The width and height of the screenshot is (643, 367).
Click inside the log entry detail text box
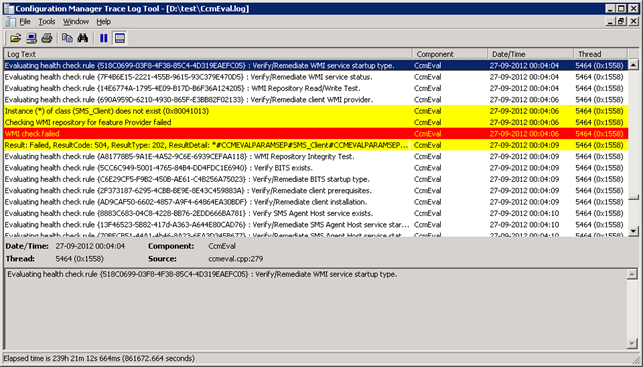point(316,309)
